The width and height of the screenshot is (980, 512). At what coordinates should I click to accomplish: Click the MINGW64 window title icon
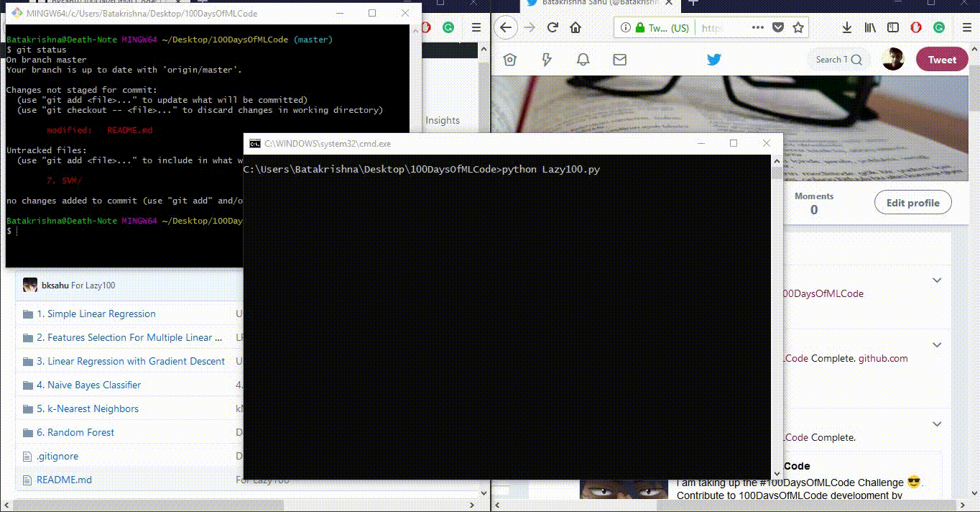point(16,13)
